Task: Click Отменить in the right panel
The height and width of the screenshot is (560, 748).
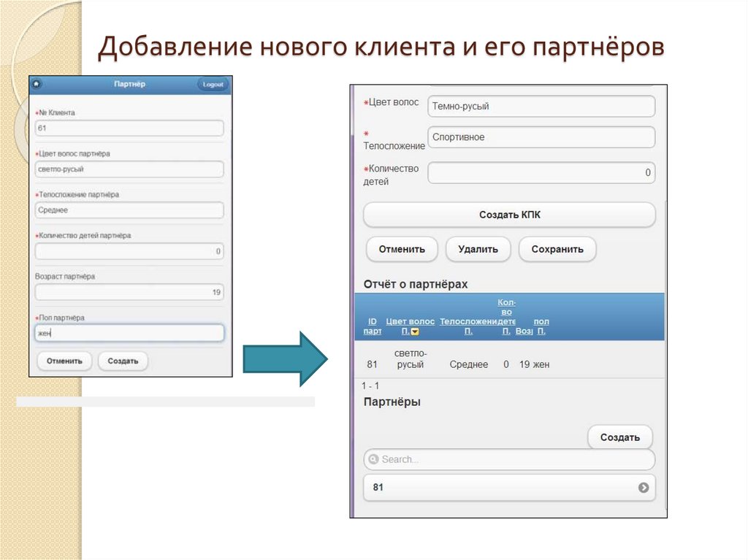Action: pyautogui.click(x=401, y=249)
